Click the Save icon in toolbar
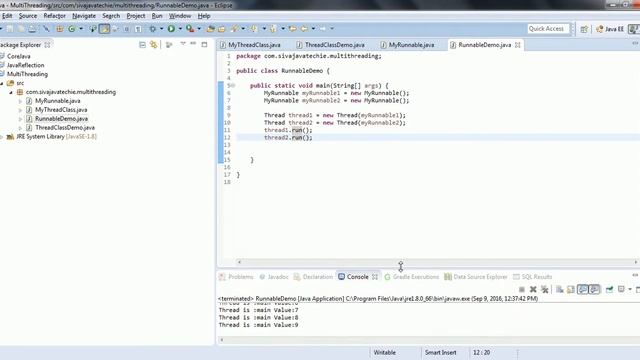The width and height of the screenshot is (640, 360). coord(9,29)
